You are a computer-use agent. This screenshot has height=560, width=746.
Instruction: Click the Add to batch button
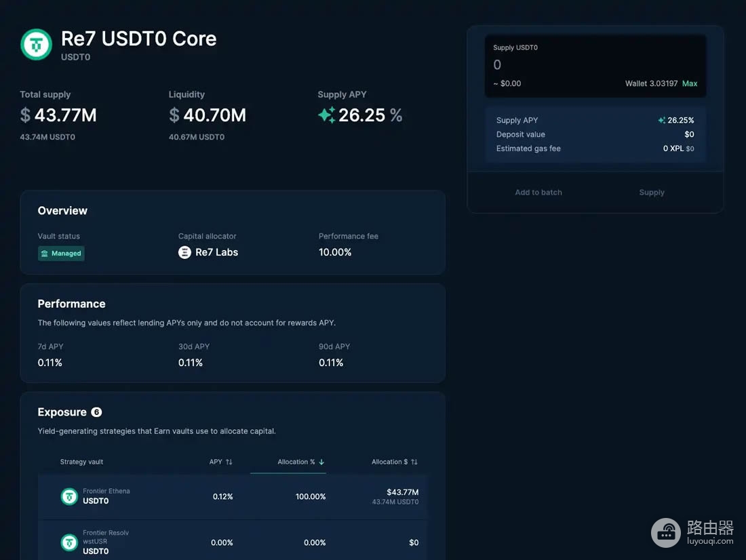538,193
